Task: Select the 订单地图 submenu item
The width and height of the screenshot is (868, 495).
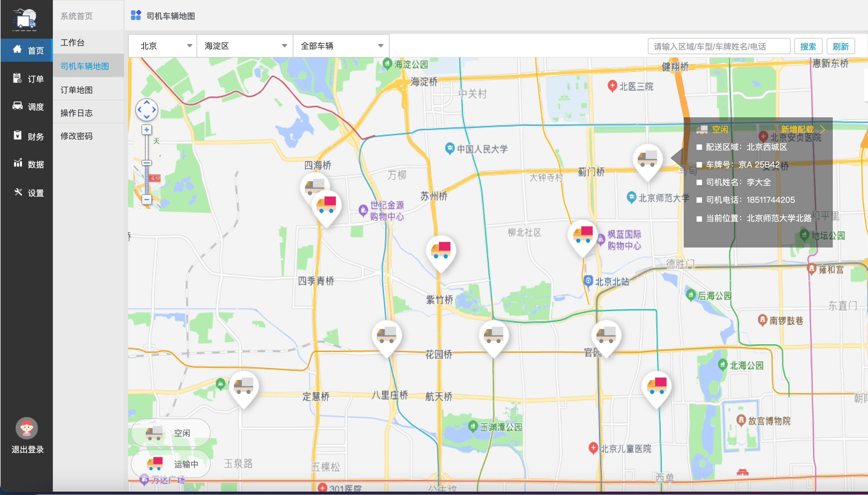Action: (77, 90)
